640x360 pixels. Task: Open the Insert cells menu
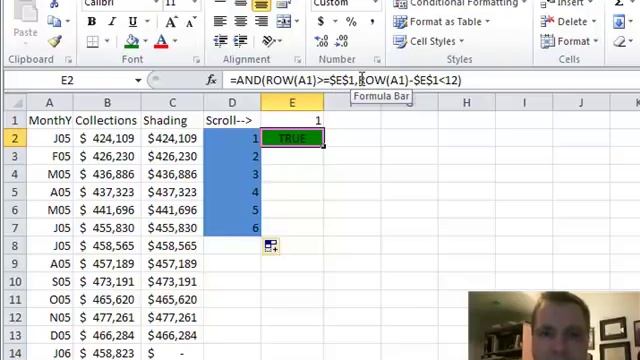[567, 4]
